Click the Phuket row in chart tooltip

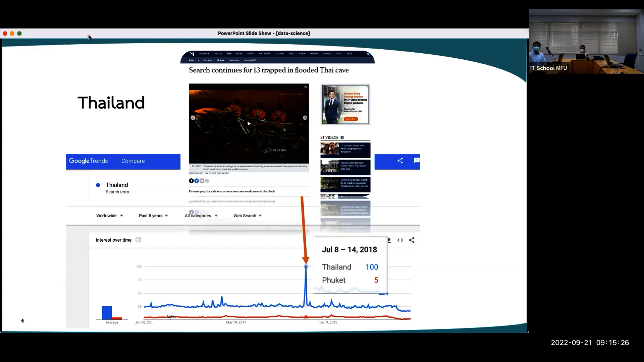(350, 280)
